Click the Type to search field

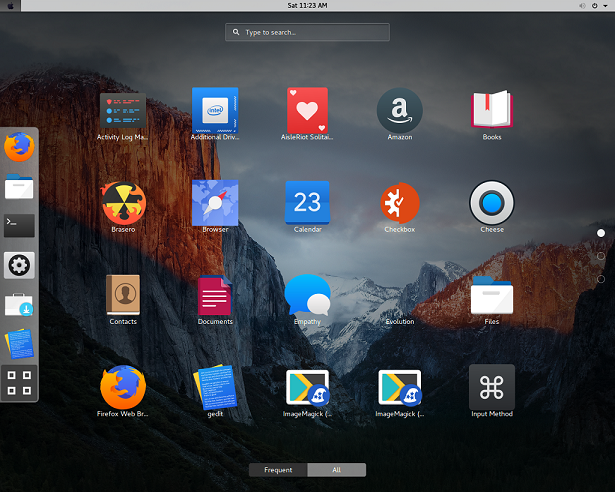[x=307, y=32]
